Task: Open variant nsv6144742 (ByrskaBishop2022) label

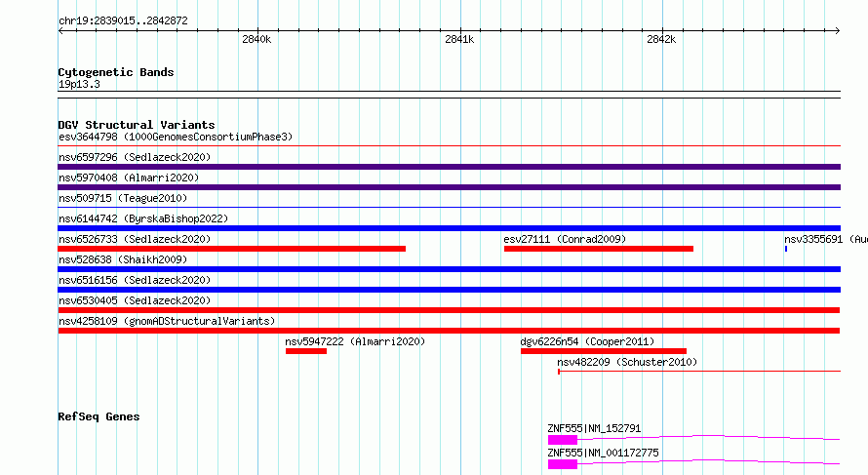Action: pos(143,218)
